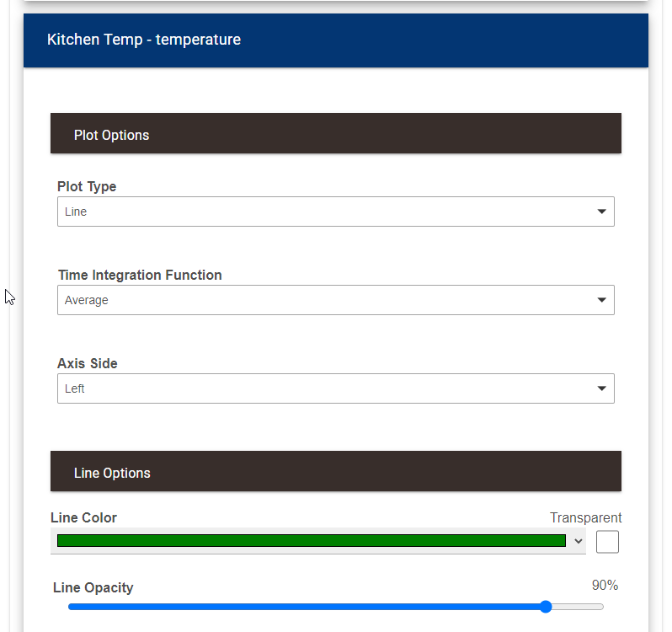This screenshot has width=672, height=632.
Task: Click the Line Opacity slider handle
Action: [x=546, y=607]
